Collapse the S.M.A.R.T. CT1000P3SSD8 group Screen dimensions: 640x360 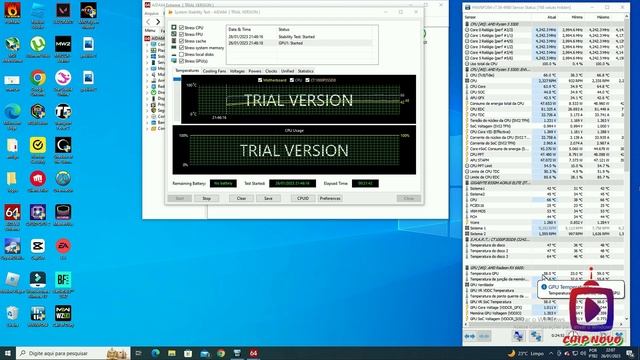(x=467, y=240)
